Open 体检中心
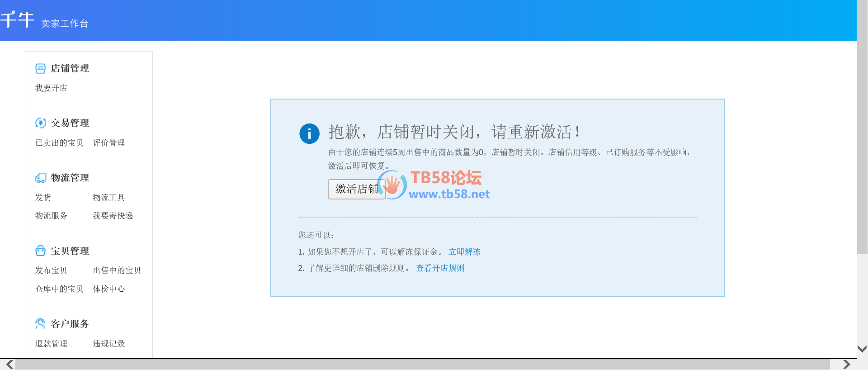This screenshot has height=370, width=868. point(109,289)
